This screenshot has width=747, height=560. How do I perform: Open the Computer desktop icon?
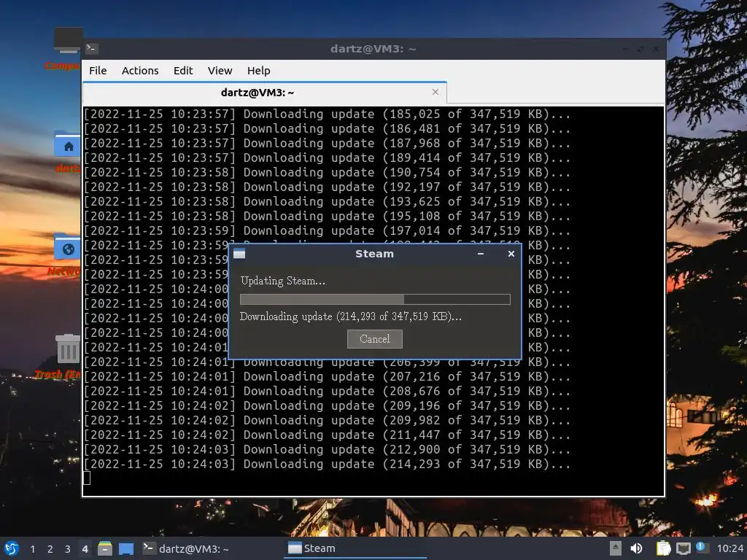click(68, 49)
